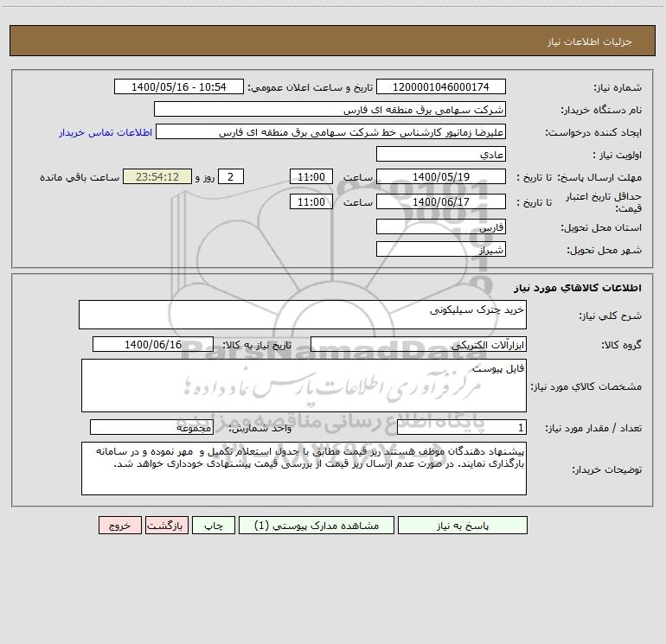666x644 pixels.
Task: Click the goods specification box فایل پیوست
Action: point(304,386)
